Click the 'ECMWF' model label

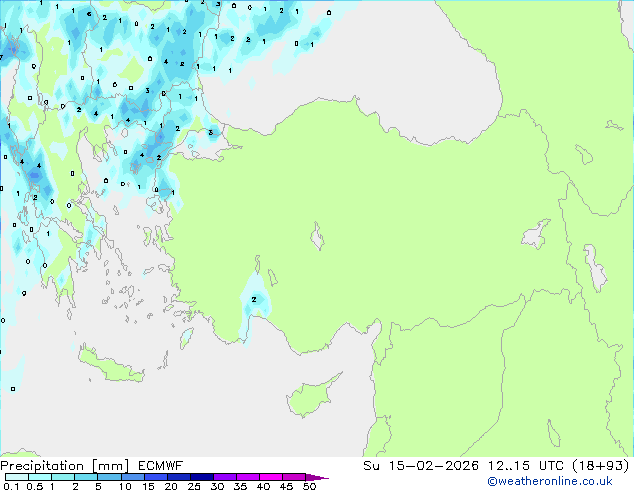[161, 466]
